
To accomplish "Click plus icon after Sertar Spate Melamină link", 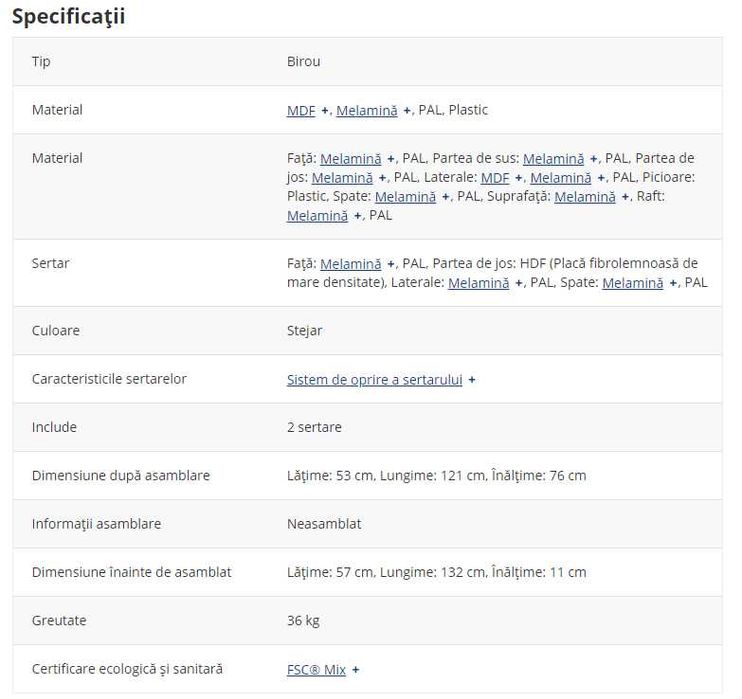I will 673,283.
